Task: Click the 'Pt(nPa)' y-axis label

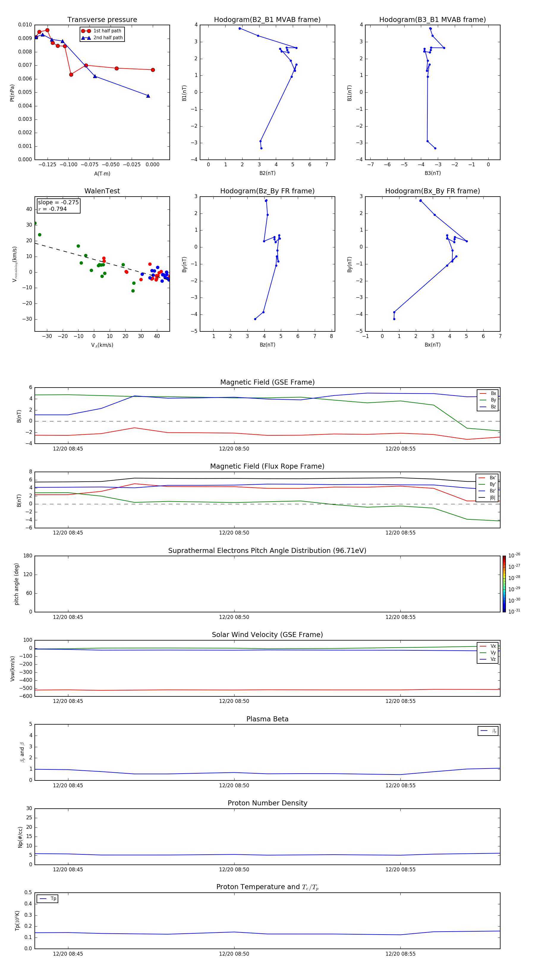Action: point(12,93)
